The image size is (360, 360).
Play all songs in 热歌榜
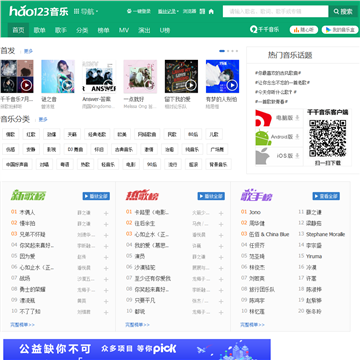tap(211, 196)
